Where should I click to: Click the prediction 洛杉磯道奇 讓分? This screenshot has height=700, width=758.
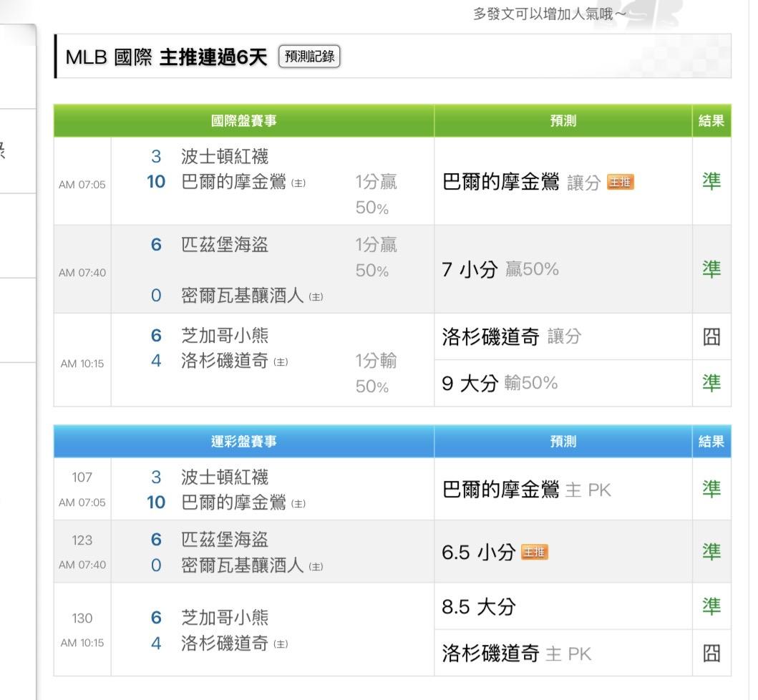coord(512,336)
